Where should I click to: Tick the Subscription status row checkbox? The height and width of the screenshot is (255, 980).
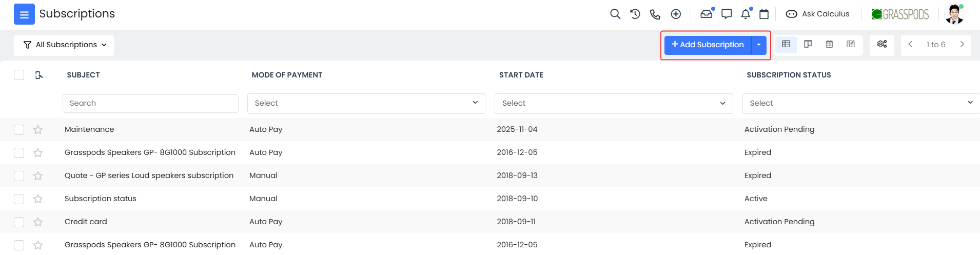(x=19, y=199)
